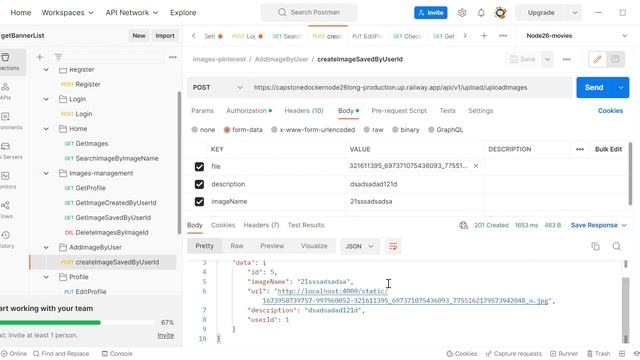The width and height of the screenshot is (640, 360).
Task: Click the request URL field
Action: coord(410,87)
